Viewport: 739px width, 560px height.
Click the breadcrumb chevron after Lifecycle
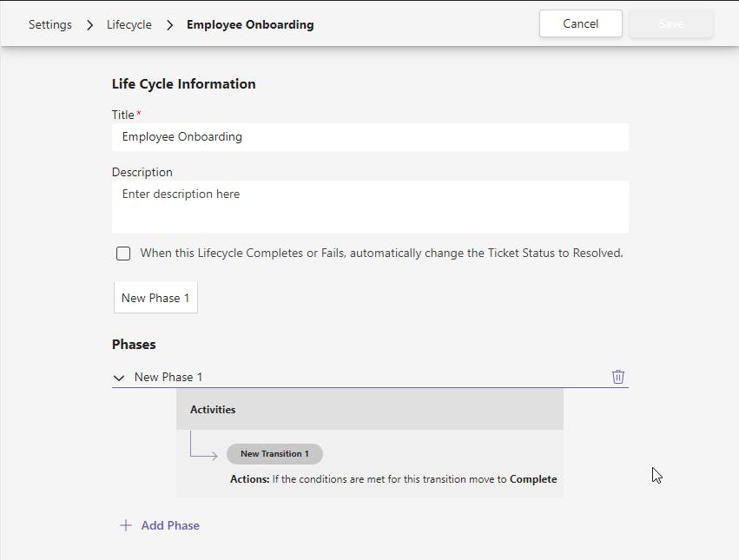pos(169,24)
